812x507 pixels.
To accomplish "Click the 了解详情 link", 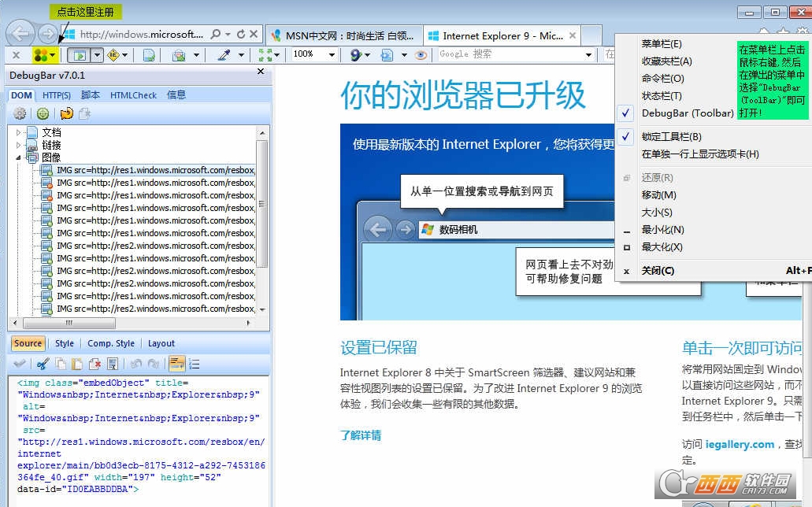I will [x=361, y=435].
